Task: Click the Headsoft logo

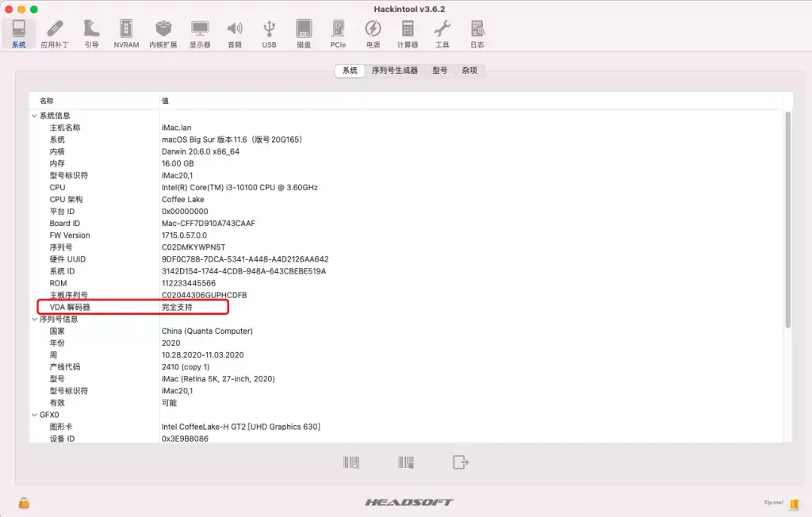Action: [409, 502]
